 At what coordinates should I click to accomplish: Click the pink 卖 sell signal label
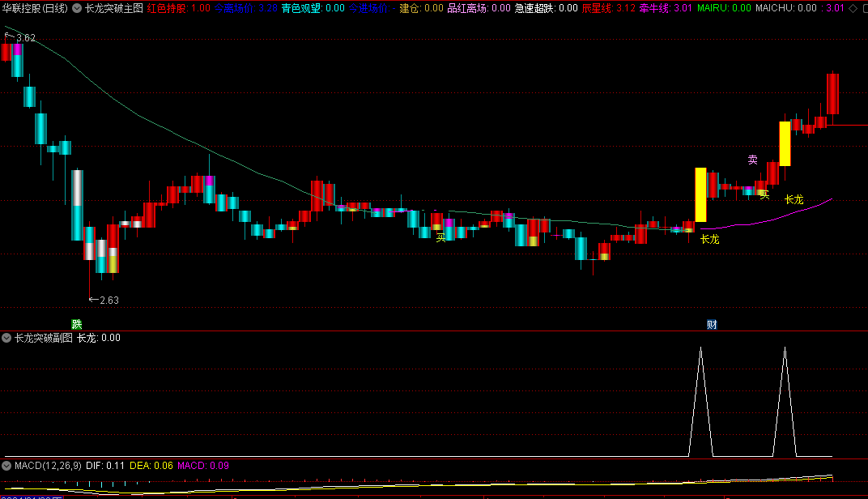[753, 160]
